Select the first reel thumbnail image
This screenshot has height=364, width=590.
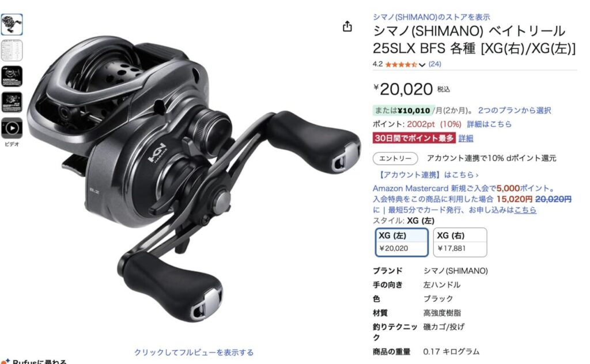(x=12, y=24)
